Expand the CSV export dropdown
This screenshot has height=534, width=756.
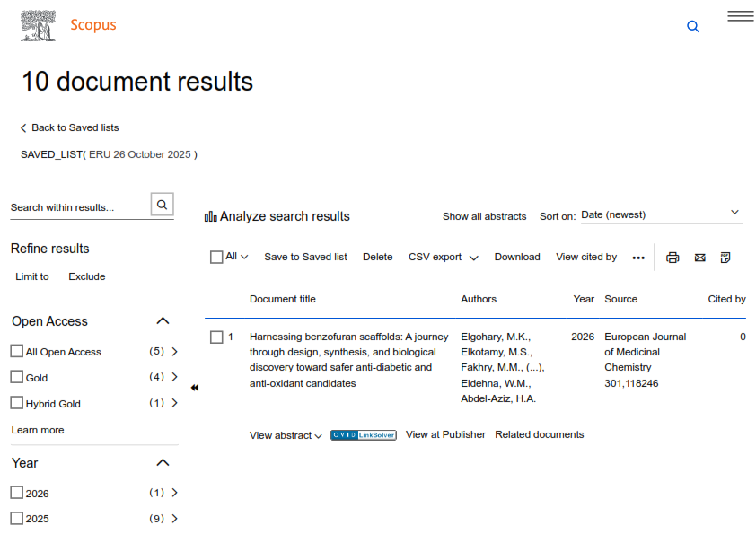point(443,258)
